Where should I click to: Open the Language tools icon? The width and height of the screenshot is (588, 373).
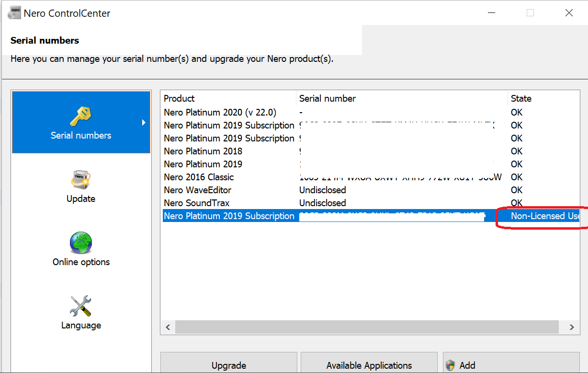click(81, 306)
